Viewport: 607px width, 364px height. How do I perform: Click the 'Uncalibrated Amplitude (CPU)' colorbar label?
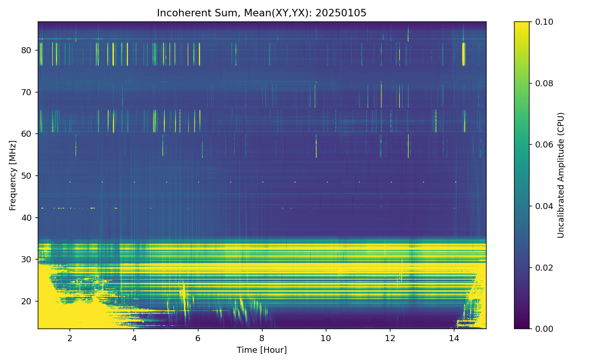[x=561, y=175]
